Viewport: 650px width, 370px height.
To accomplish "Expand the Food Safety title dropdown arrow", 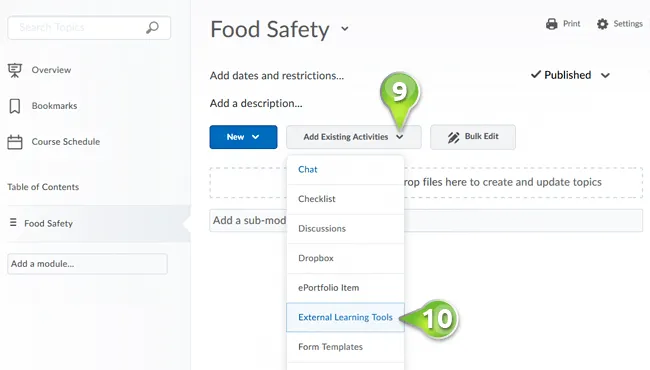I will coord(344,29).
